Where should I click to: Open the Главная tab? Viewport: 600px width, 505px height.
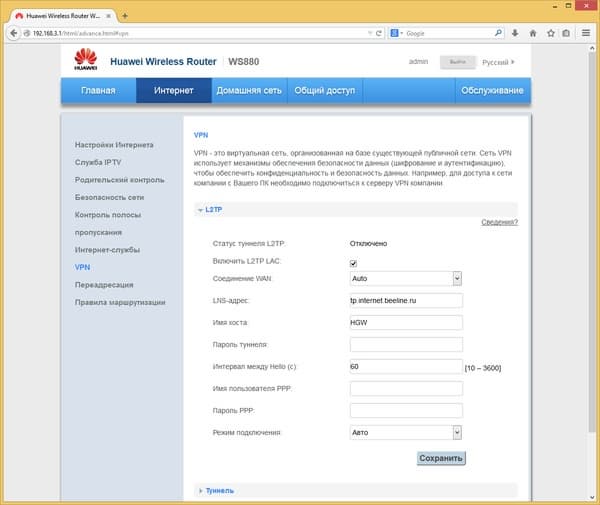[98, 91]
